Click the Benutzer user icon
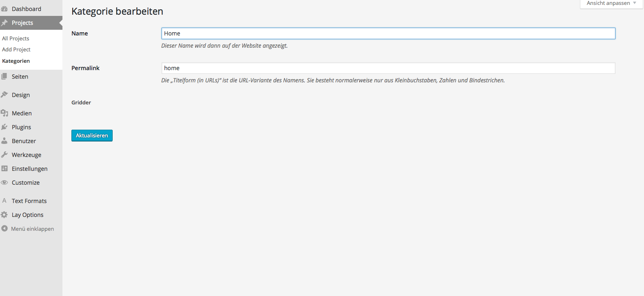This screenshot has width=644, height=296. point(4,141)
